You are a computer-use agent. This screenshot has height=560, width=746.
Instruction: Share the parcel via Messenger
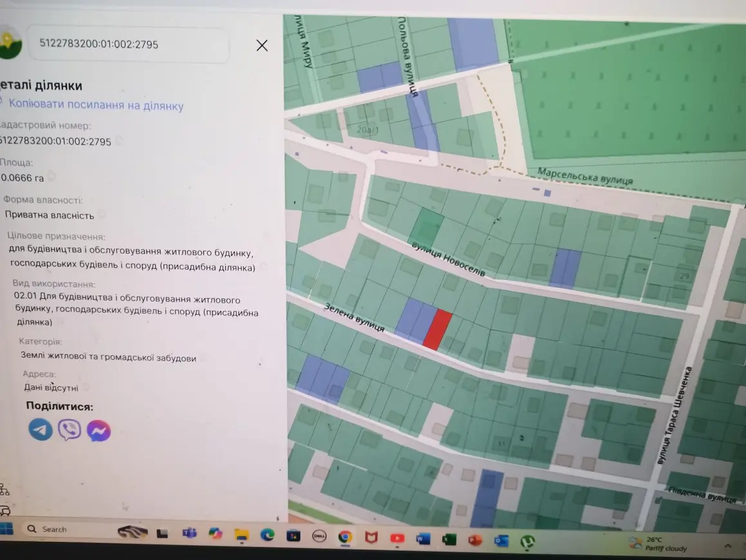(x=99, y=431)
